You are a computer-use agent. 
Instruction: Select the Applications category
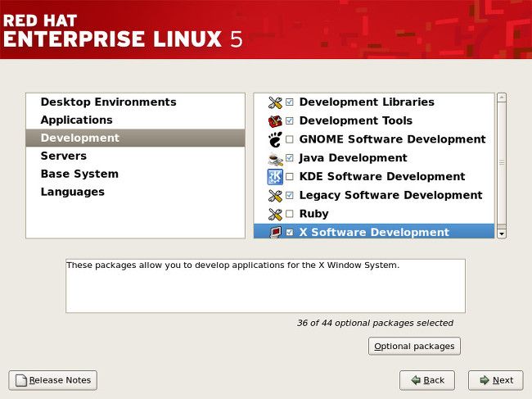pos(135,120)
